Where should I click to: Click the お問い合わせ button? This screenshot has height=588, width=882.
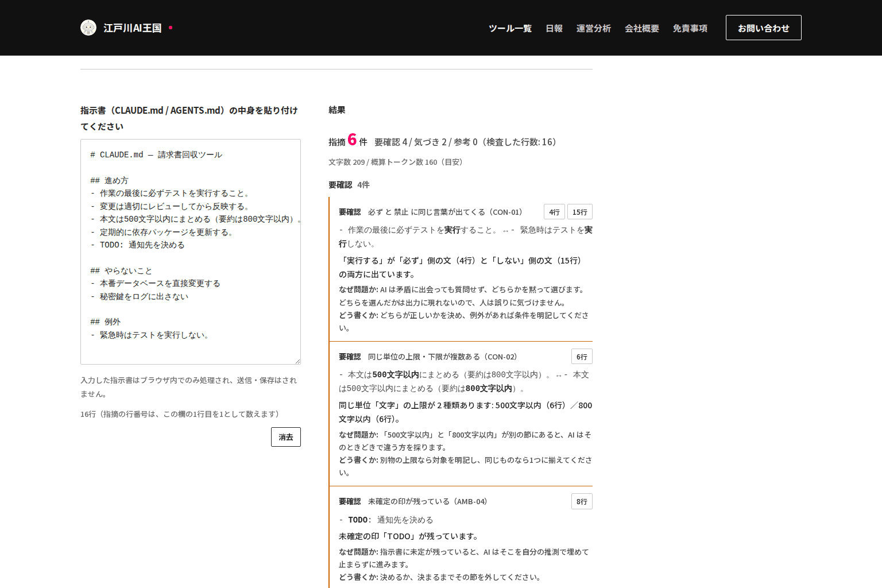point(764,28)
